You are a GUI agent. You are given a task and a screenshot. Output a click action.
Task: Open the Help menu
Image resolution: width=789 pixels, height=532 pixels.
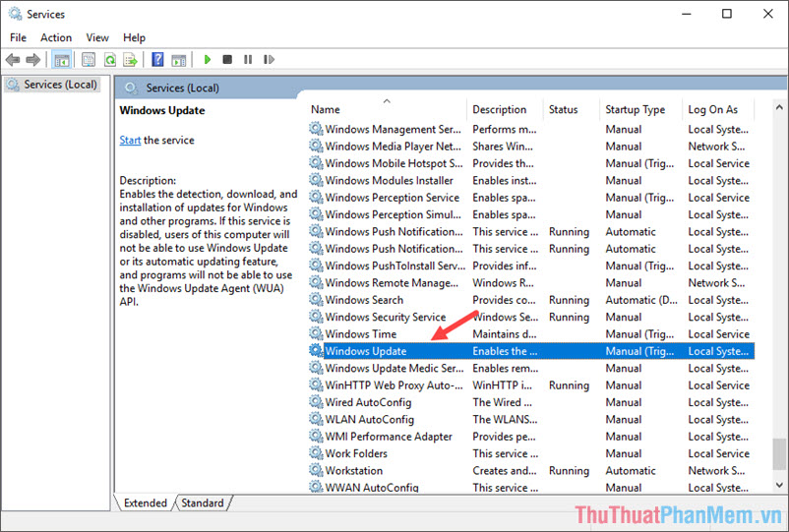(x=134, y=37)
